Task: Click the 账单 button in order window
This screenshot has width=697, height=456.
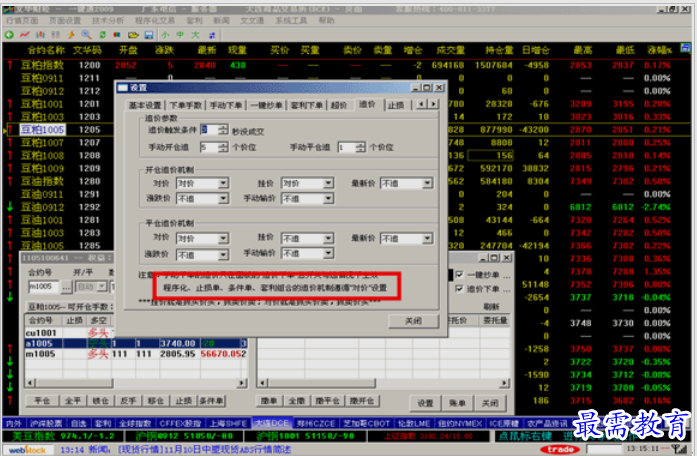Action: 457,403
